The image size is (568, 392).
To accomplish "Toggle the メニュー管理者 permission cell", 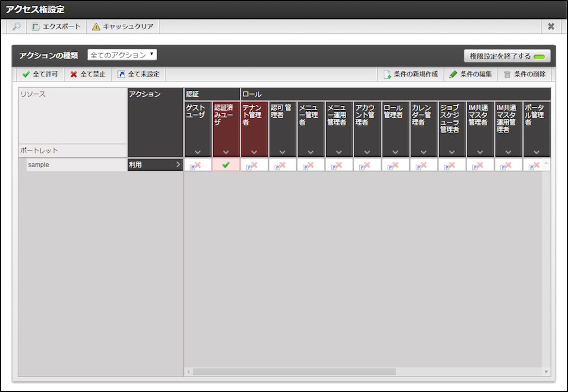I will (311, 164).
